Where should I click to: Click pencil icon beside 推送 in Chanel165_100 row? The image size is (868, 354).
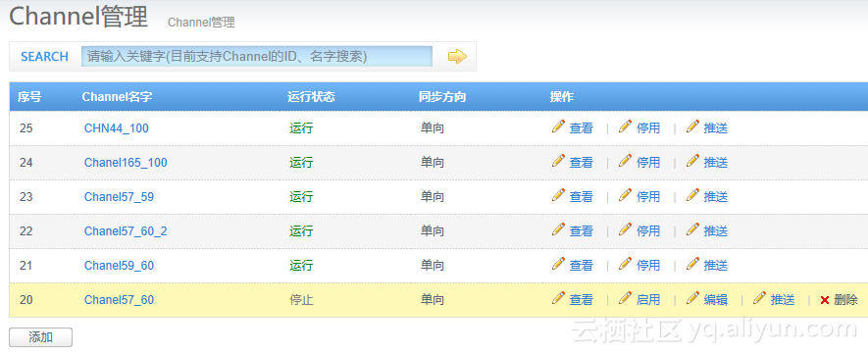click(692, 161)
